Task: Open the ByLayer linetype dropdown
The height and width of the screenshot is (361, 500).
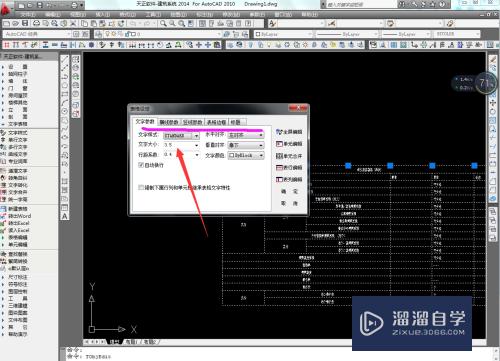Action: tap(347, 34)
